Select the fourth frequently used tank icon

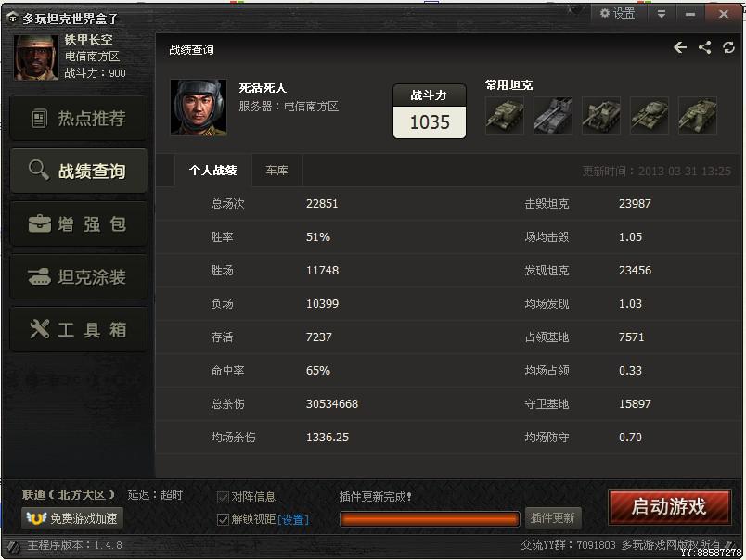tap(650, 116)
